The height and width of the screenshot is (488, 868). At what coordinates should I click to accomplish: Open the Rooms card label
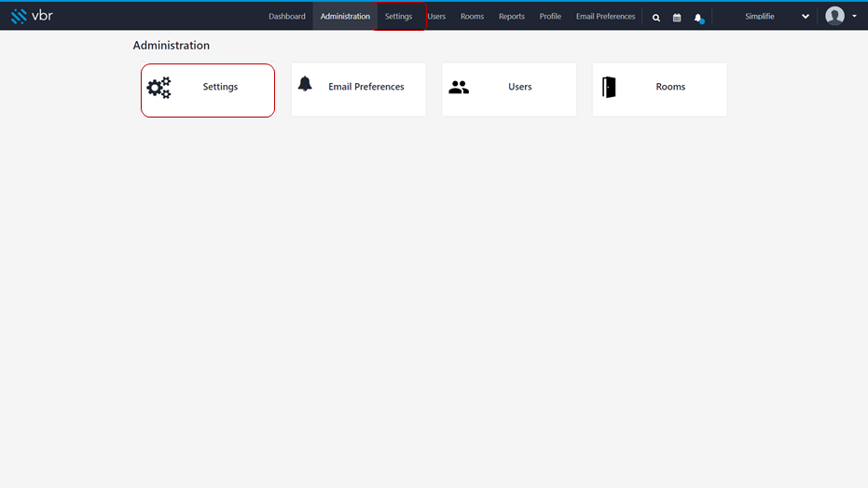(670, 87)
